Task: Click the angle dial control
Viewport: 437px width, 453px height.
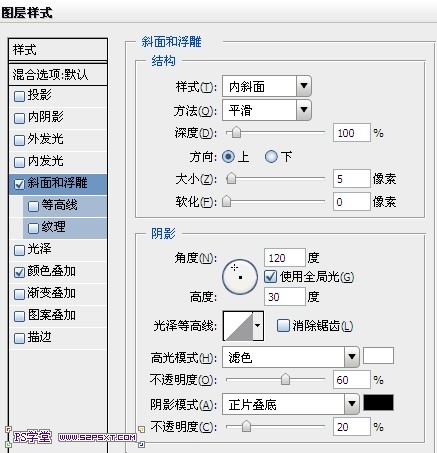Action: 240,277
